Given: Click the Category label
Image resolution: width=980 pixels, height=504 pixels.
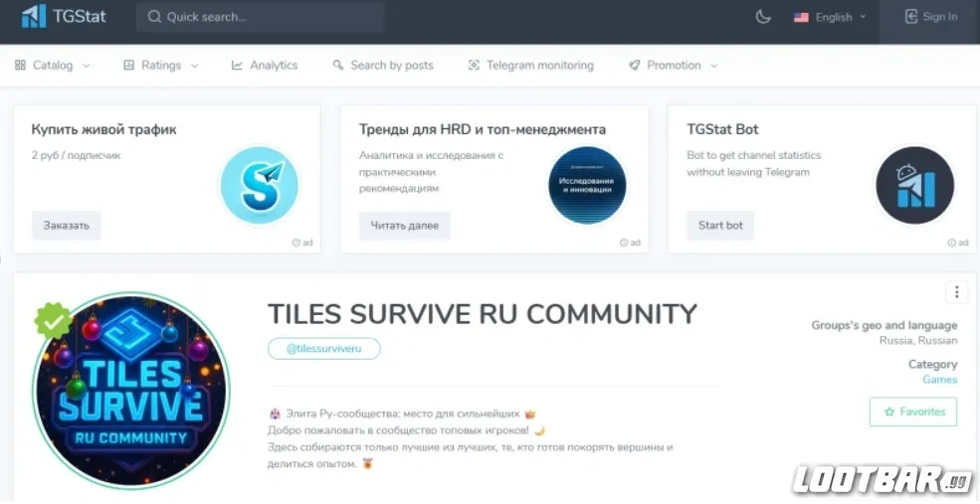Looking at the screenshot, I should coord(932,364).
